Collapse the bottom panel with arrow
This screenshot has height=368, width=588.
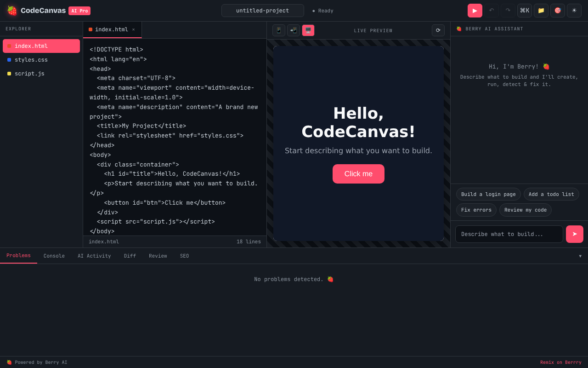coord(580,256)
